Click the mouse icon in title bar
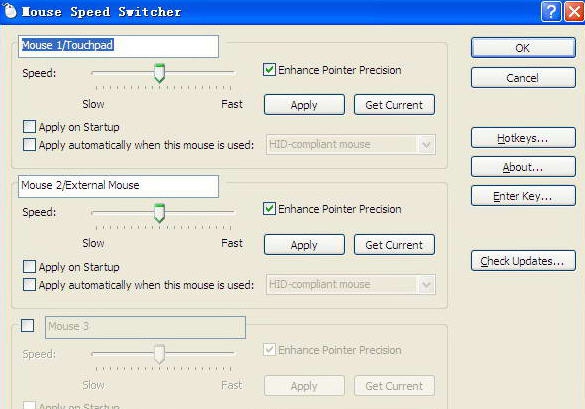 tap(10, 11)
